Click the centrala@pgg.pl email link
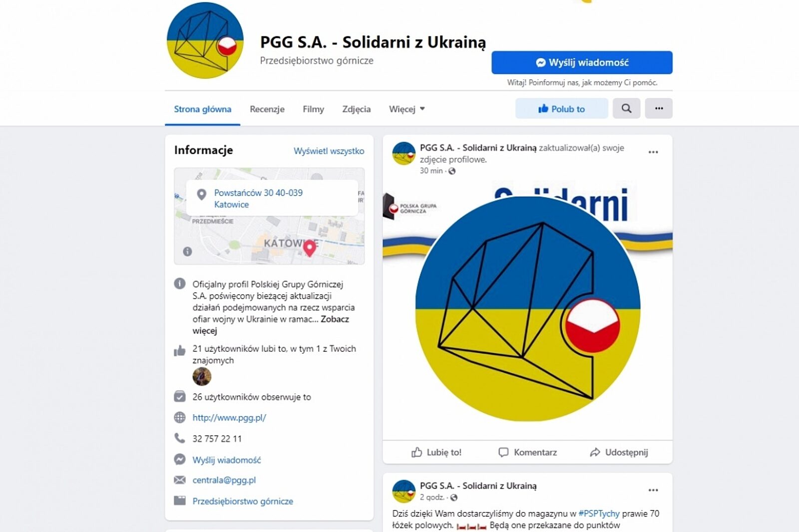Image resolution: width=799 pixels, height=532 pixels. (224, 480)
